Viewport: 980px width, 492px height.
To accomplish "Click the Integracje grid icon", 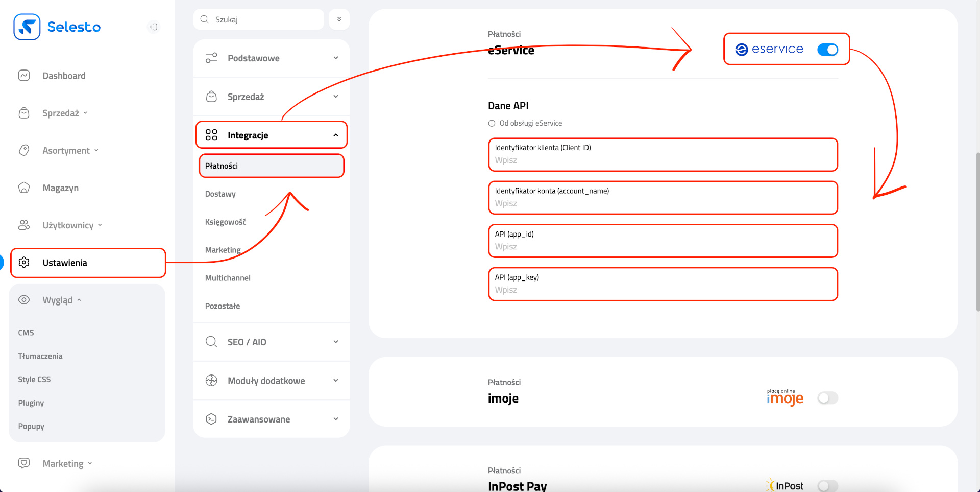I will coord(211,135).
